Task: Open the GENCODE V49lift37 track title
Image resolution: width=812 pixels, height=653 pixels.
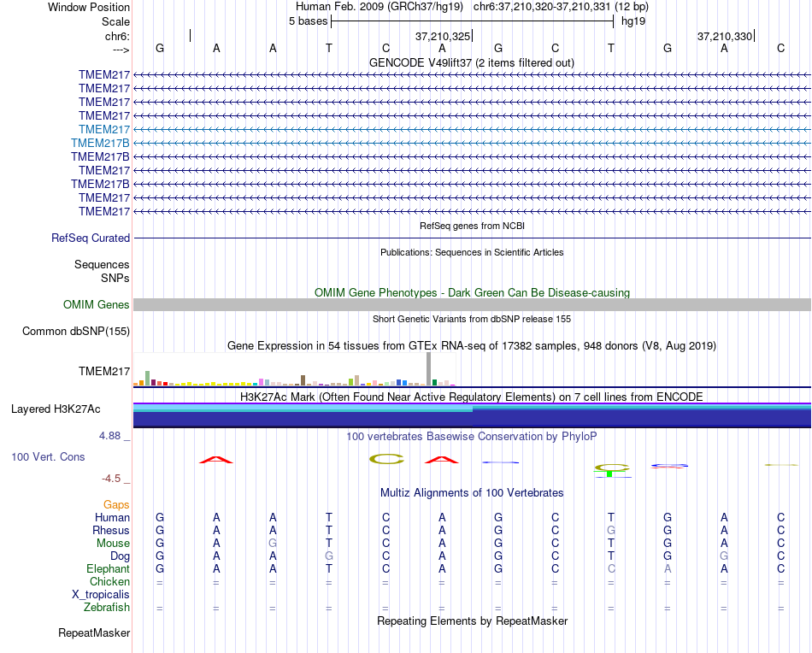Action: point(472,62)
